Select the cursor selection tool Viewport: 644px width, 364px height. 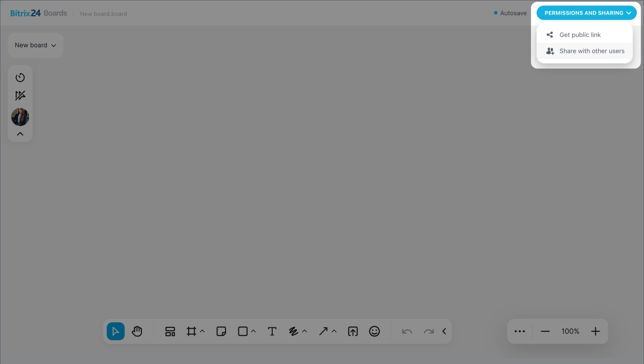(116, 331)
